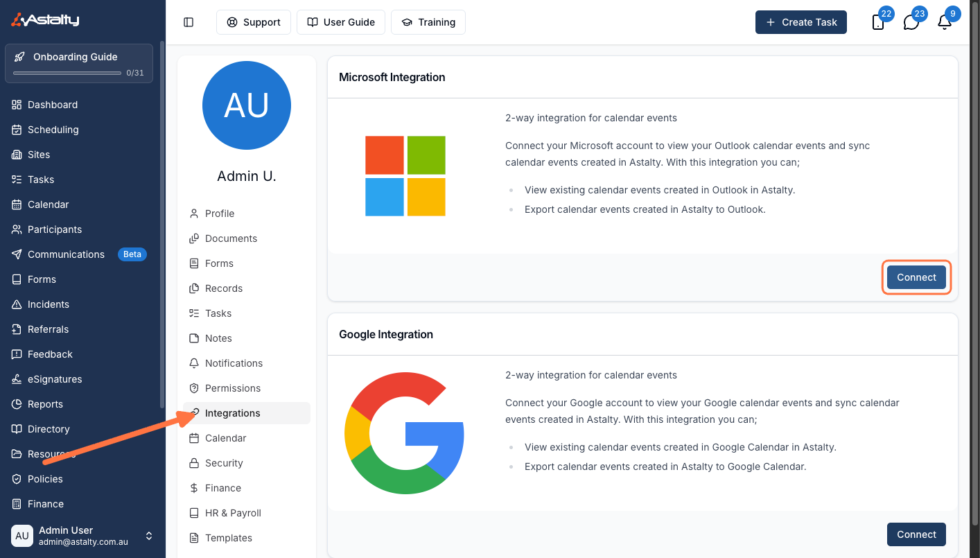The image size is (980, 558).
Task: Click the main sidebar scrollbar
Action: click(162, 225)
